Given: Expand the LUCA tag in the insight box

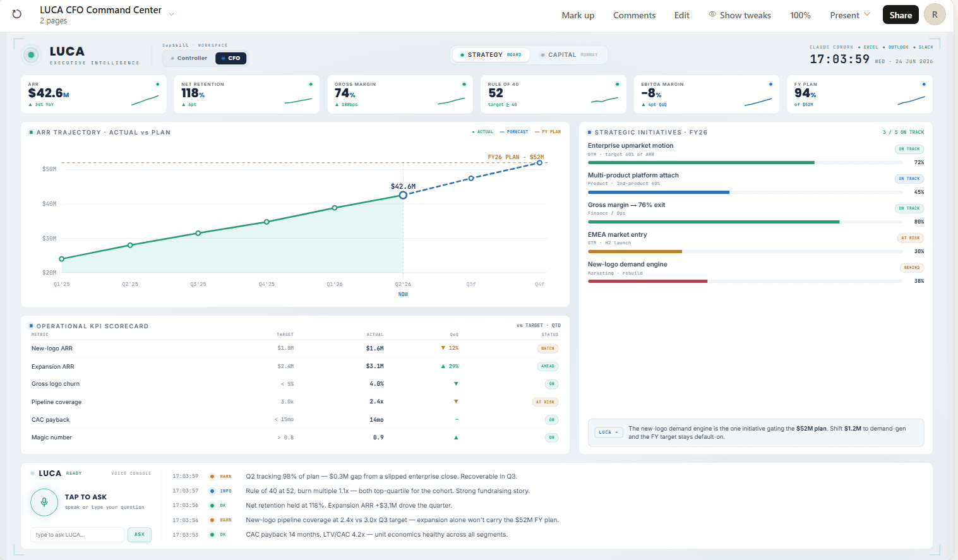Looking at the screenshot, I should 609,432.
